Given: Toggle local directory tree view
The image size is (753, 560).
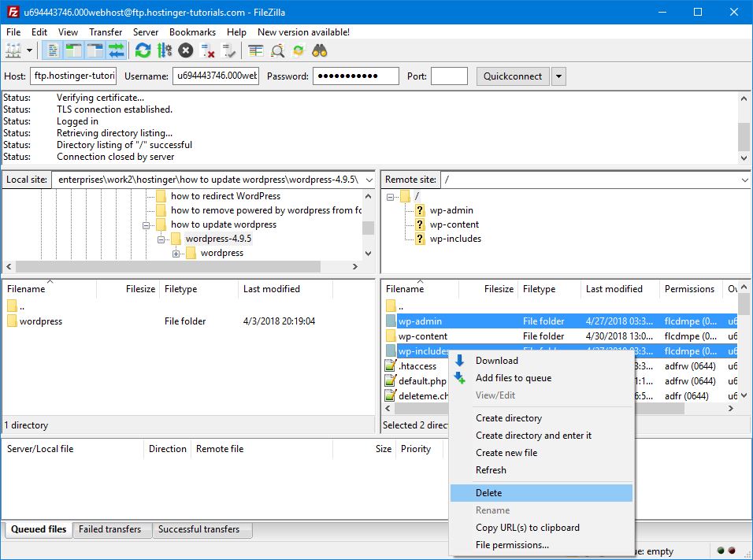Looking at the screenshot, I should tap(74, 50).
